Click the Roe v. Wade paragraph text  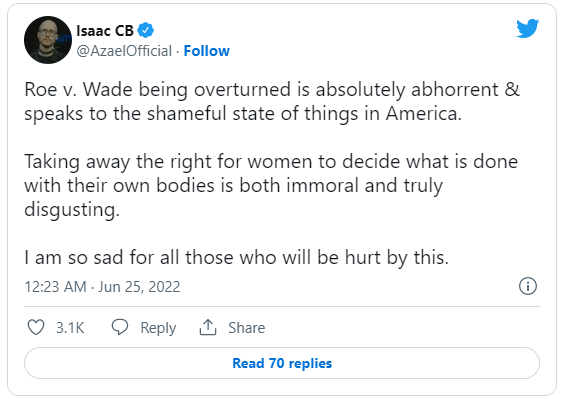coord(272,102)
